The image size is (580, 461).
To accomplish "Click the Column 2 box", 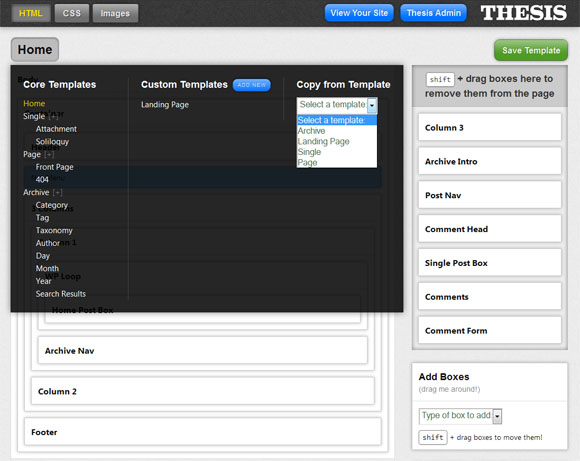I will 203,391.
